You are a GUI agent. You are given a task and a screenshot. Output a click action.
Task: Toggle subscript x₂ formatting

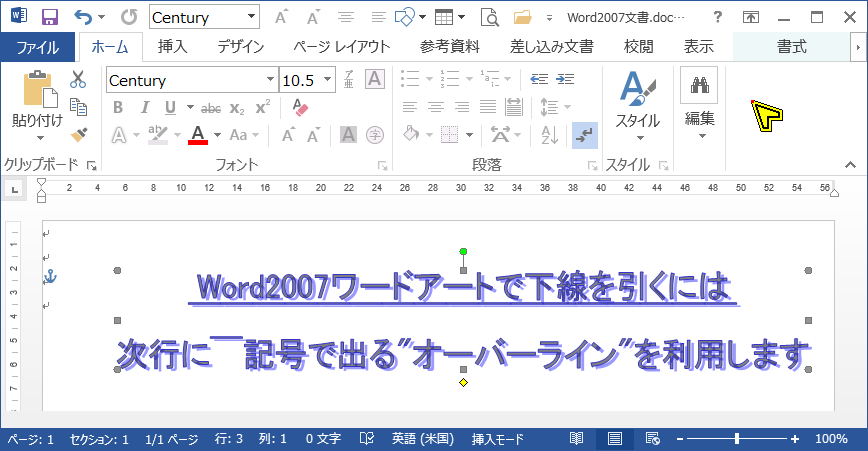[237, 108]
